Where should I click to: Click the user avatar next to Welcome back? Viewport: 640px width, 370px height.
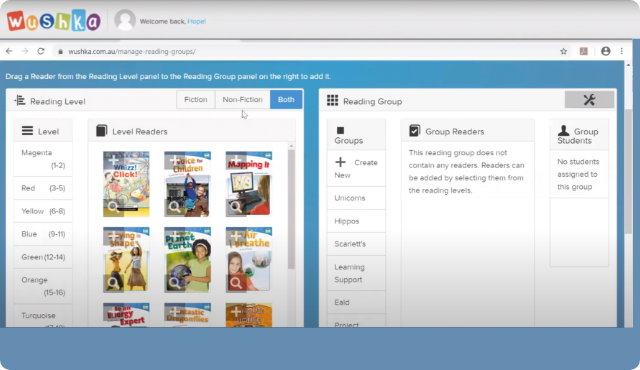pyautogui.click(x=125, y=20)
